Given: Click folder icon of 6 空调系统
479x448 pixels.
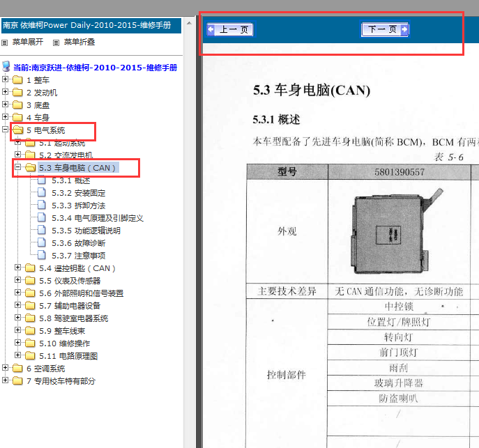Looking at the screenshot, I should [17, 368].
